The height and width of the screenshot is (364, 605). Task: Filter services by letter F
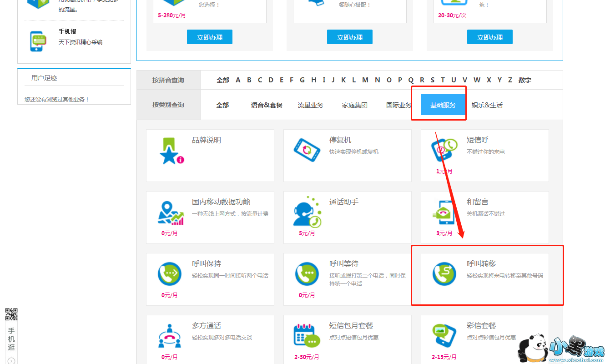292,80
